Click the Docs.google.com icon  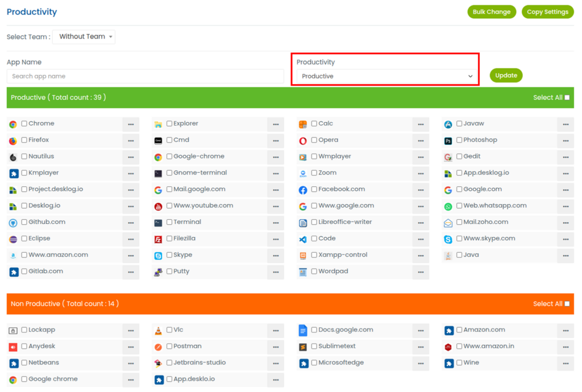click(303, 331)
